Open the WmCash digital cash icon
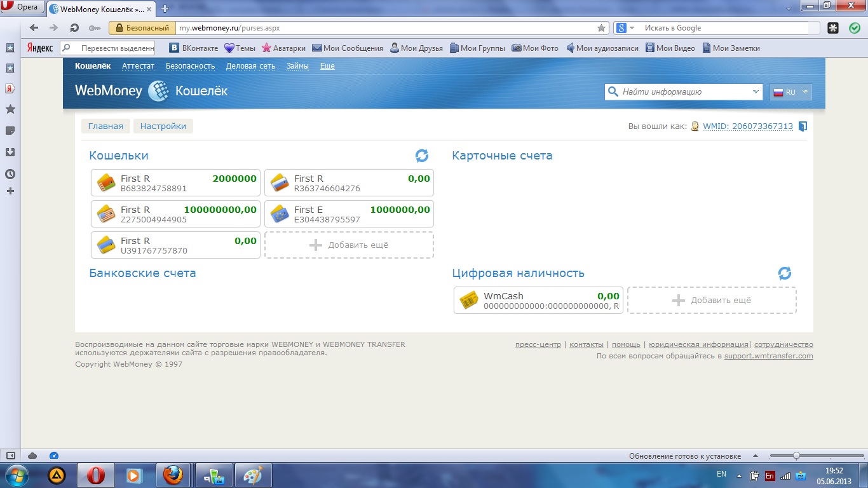Image resolution: width=868 pixels, height=488 pixels. pyautogui.click(x=469, y=300)
